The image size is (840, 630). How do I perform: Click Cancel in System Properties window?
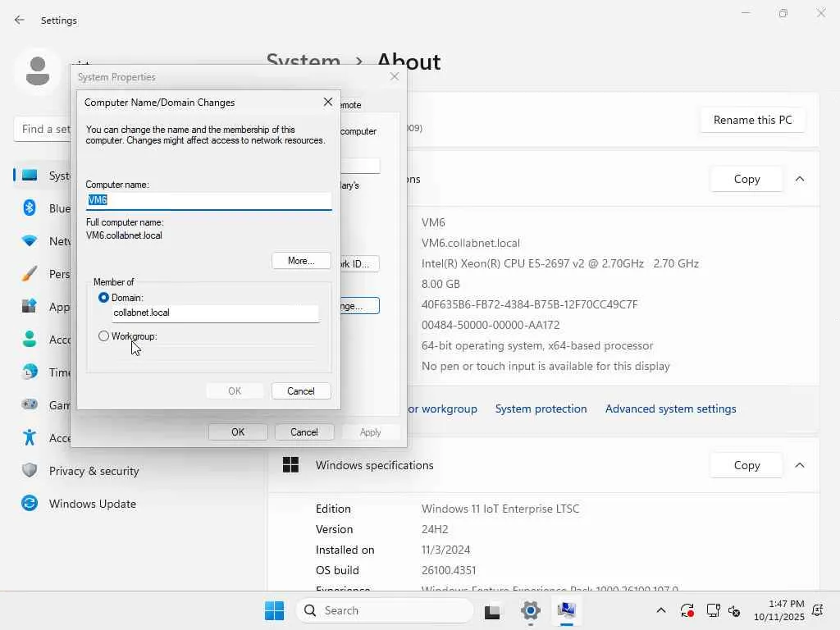304,431
